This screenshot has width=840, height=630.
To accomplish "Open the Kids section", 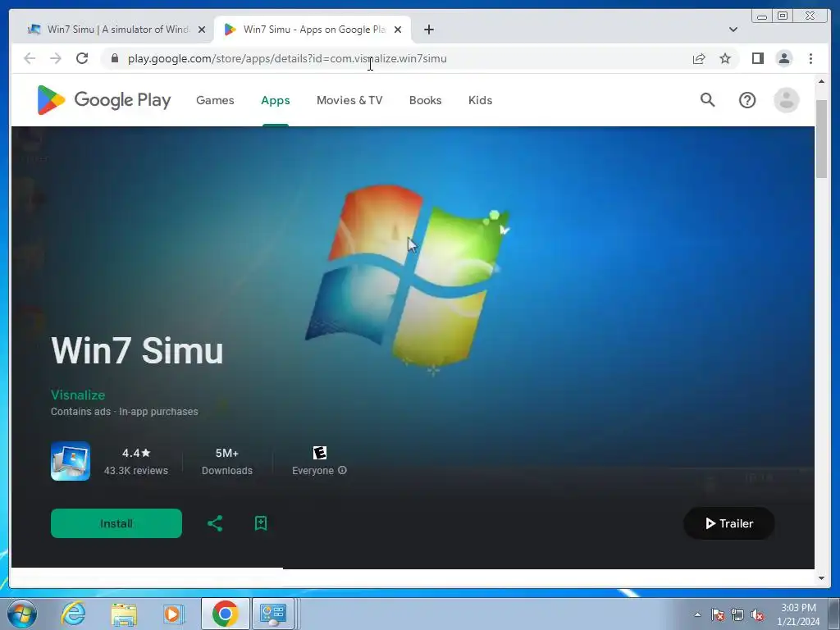I will [480, 100].
